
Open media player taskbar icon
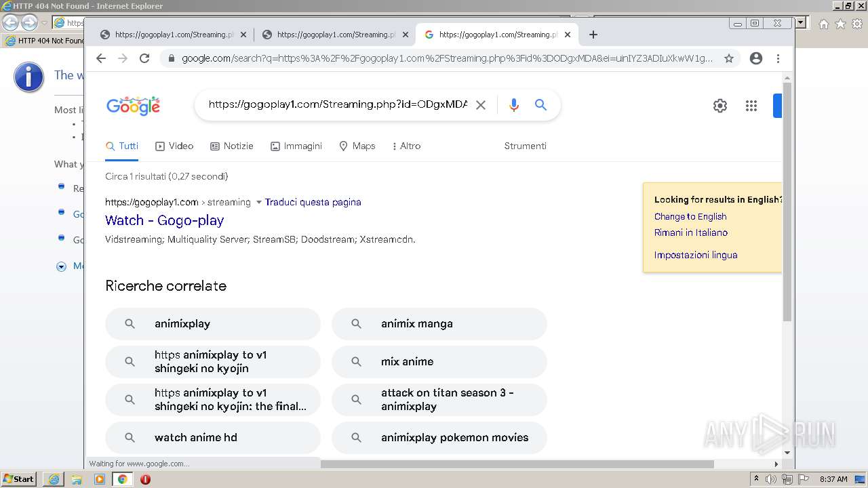(100, 479)
